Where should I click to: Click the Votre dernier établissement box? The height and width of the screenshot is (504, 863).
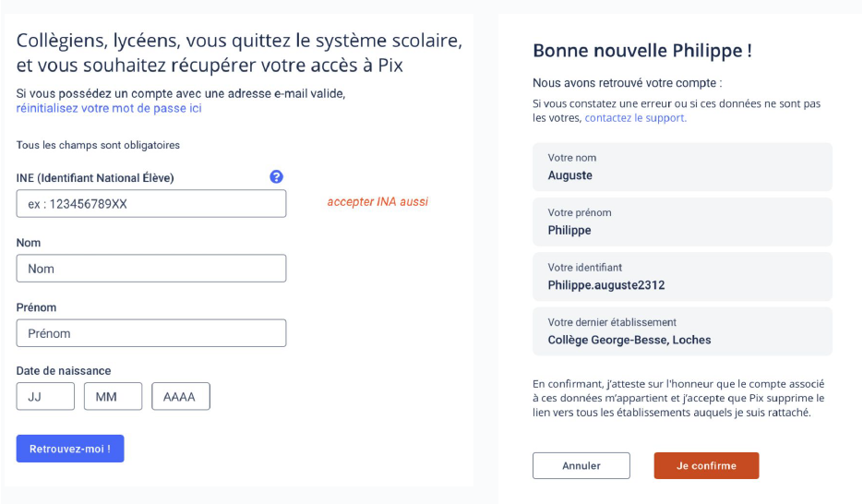coord(682,331)
